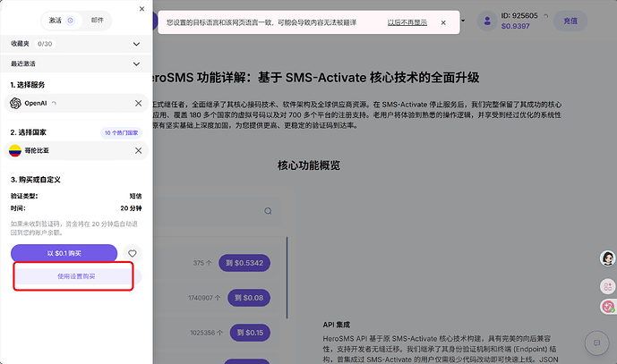Viewport: 617px width, 364px height.
Task: Clear the selected country 哥伦比亚
Action: tap(139, 150)
